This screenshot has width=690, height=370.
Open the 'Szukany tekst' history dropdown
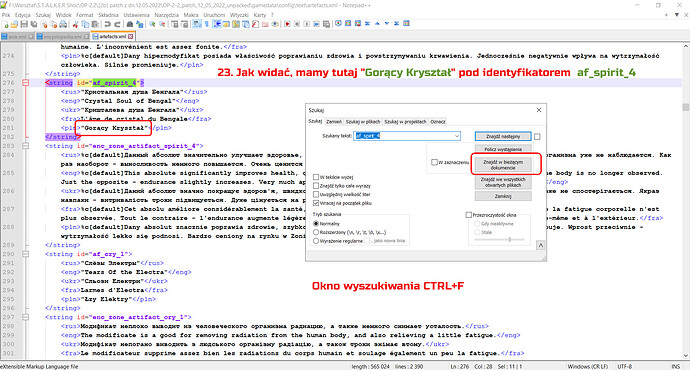(x=457, y=136)
